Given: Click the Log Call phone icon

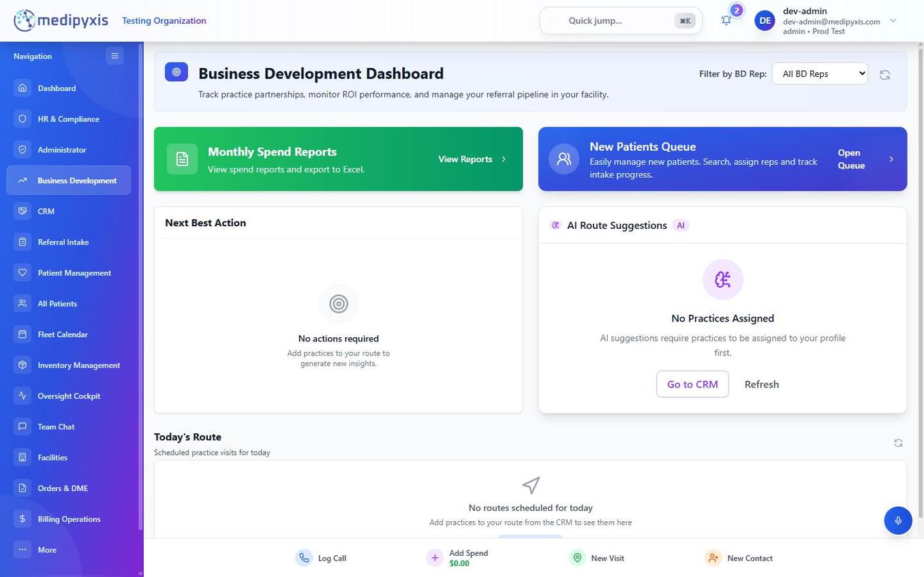Looking at the screenshot, I should [x=304, y=558].
